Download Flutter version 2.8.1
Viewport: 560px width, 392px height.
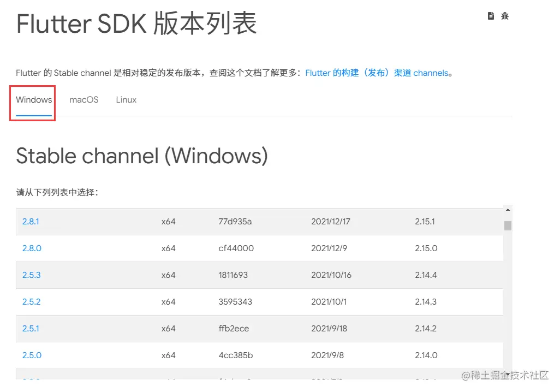31,222
